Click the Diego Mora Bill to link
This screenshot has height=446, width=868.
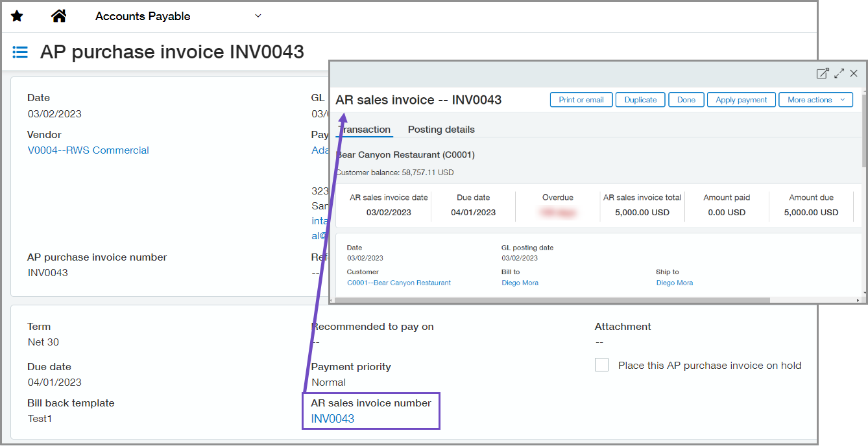tap(520, 283)
